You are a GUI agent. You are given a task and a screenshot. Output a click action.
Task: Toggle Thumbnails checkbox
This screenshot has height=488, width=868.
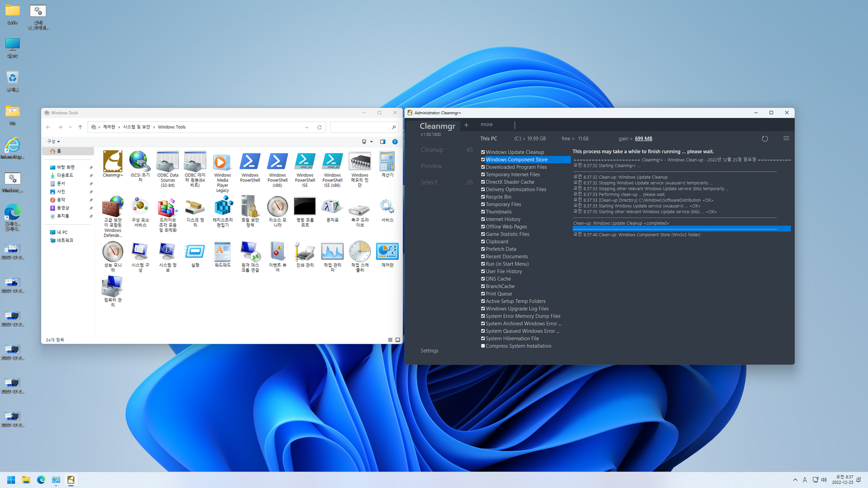coord(483,212)
